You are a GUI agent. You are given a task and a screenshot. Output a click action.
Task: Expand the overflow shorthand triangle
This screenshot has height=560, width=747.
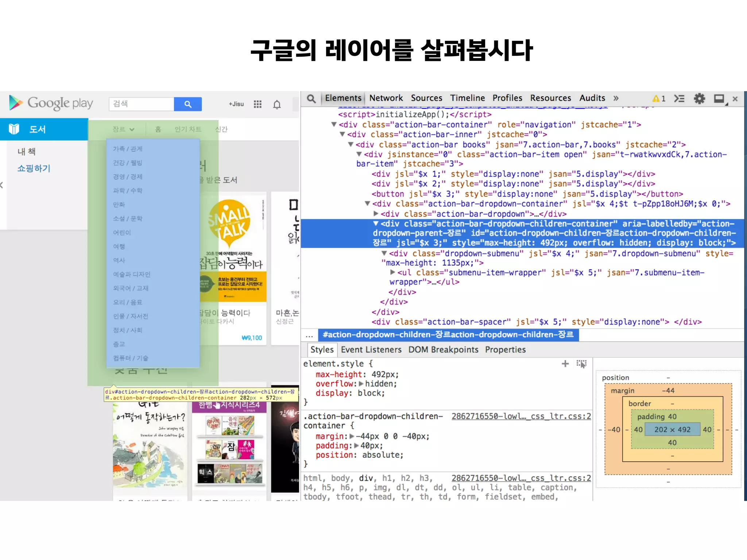coord(361,384)
